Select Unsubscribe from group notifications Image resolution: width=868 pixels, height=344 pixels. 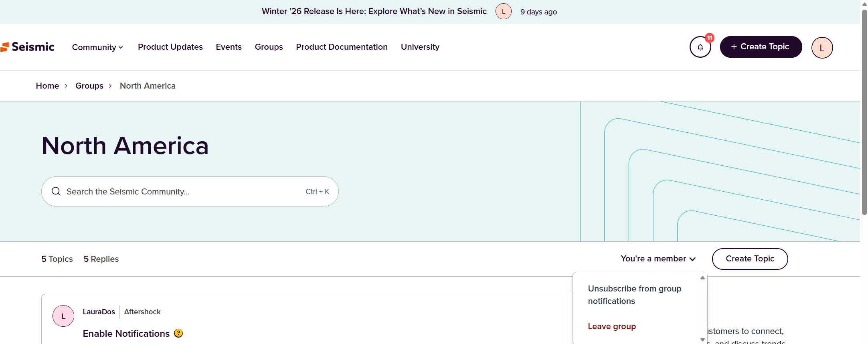635,295
